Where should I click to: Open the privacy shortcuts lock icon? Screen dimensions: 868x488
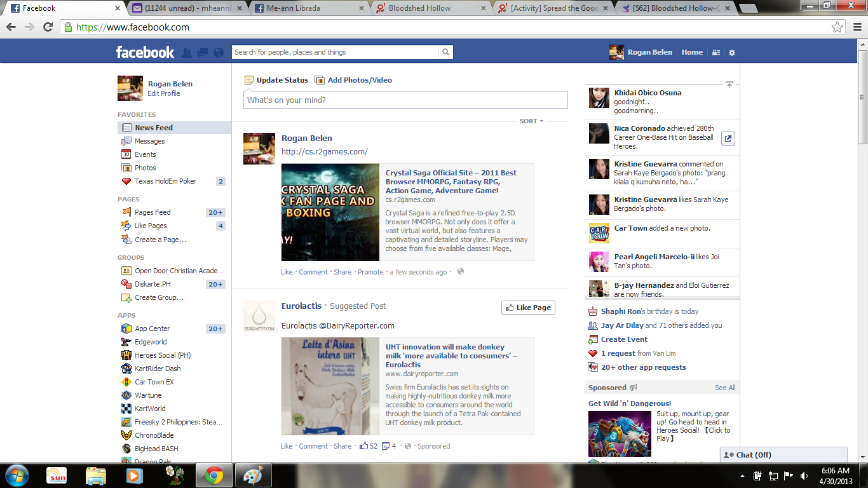[716, 53]
